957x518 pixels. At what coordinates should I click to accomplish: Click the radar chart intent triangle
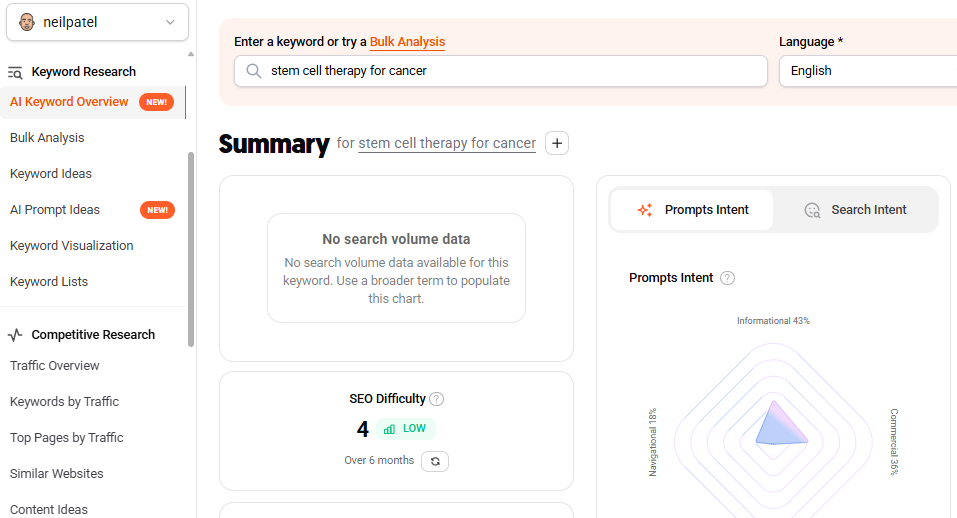(779, 425)
